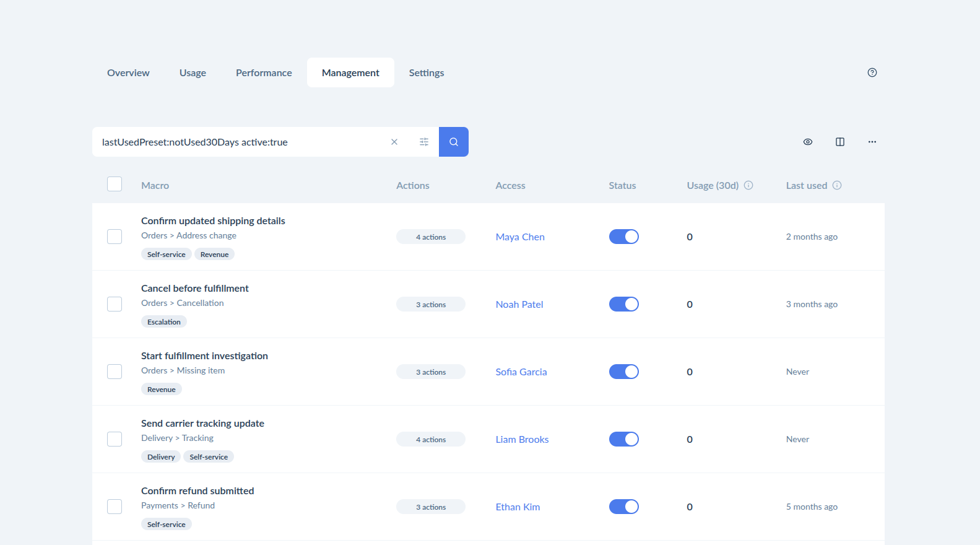Open the three-dot more options menu
Viewport: 980px width, 545px height.
[872, 142]
